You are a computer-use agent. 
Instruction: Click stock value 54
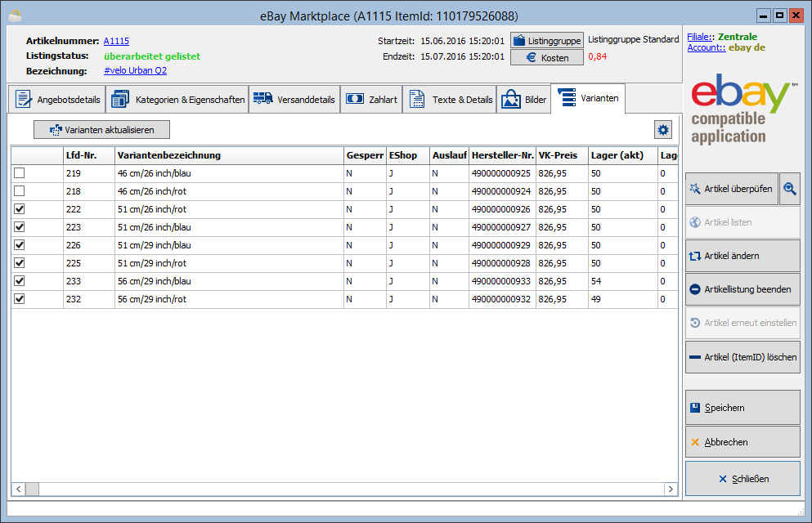coord(596,281)
